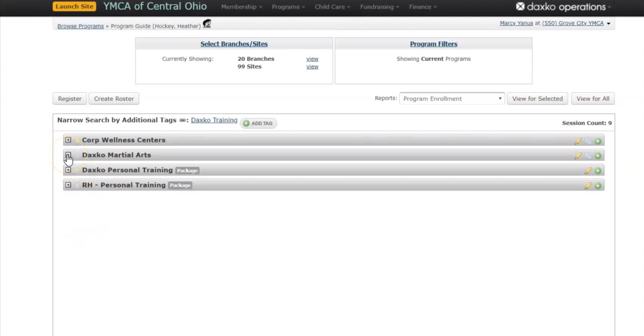Add session to Corp Wellness Centers
This screenshot has width=644, height=336.
[598, 141]
